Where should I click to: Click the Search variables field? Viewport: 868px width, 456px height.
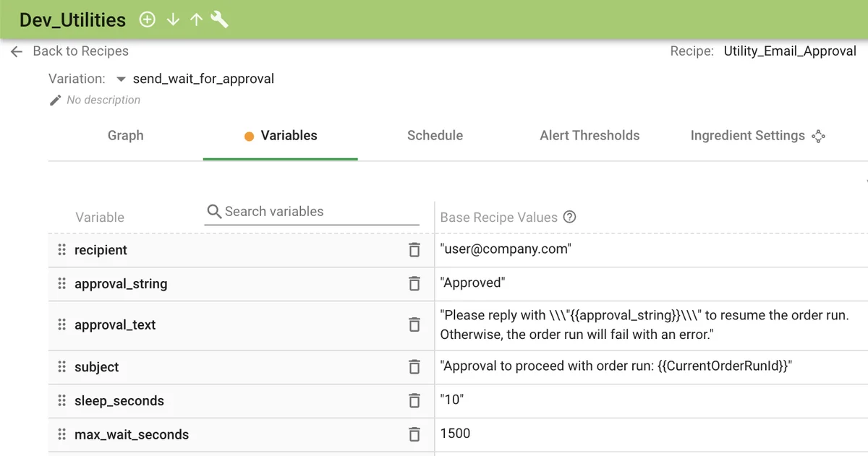(x=318, y=212)
